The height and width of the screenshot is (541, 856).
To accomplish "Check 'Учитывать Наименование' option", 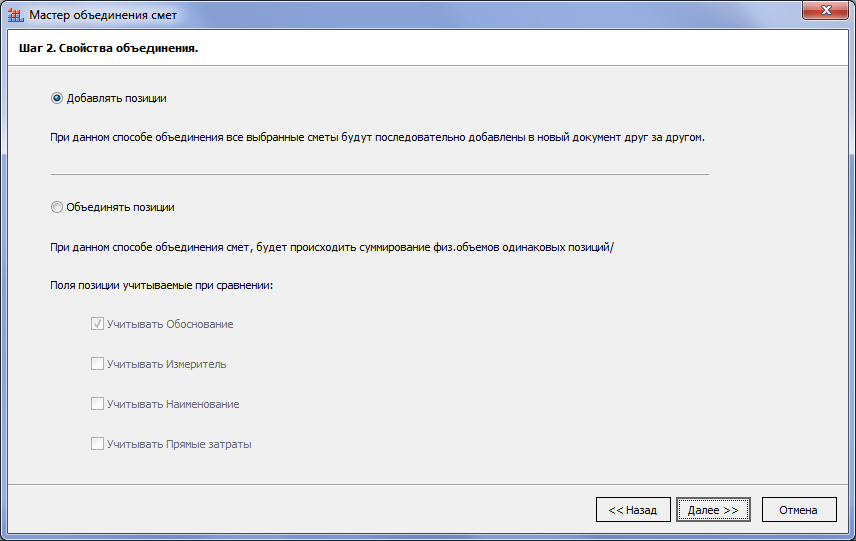I will pyautogui.click(x=97, y=404).
